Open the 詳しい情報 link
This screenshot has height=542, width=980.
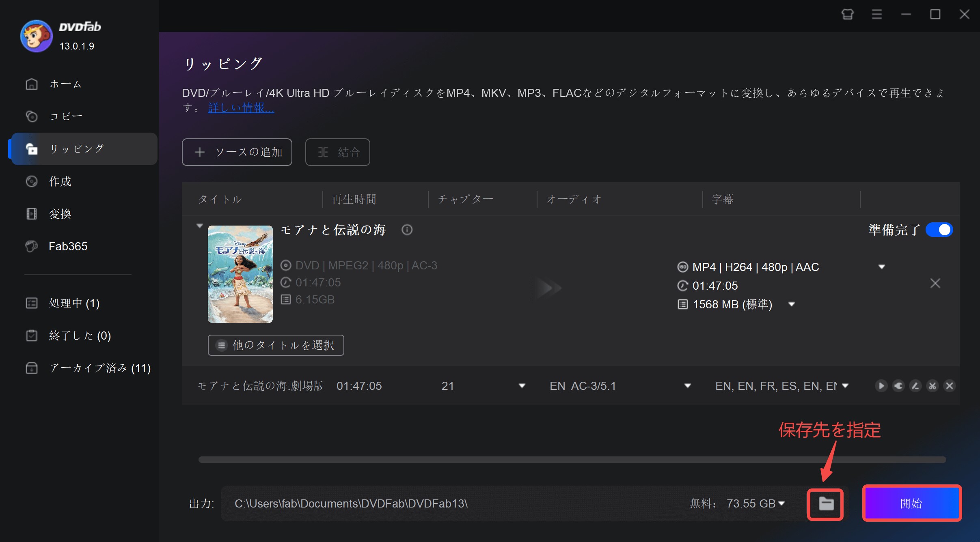[241, 108]
